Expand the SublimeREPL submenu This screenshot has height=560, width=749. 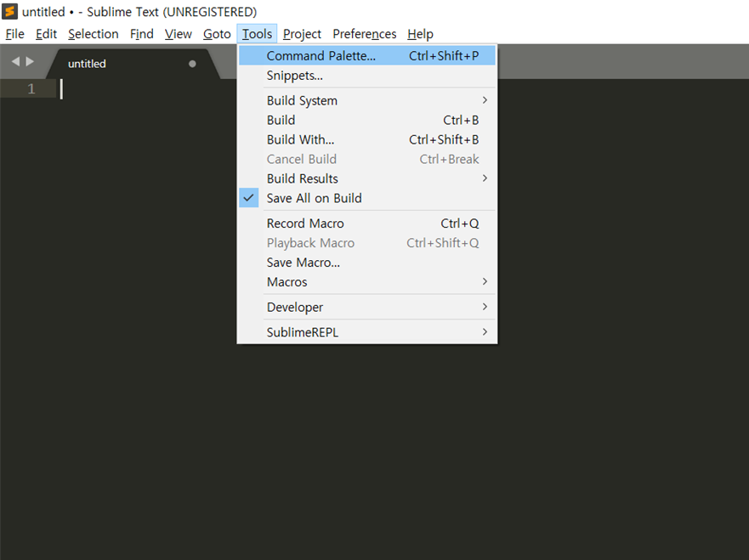pos(367,332)
